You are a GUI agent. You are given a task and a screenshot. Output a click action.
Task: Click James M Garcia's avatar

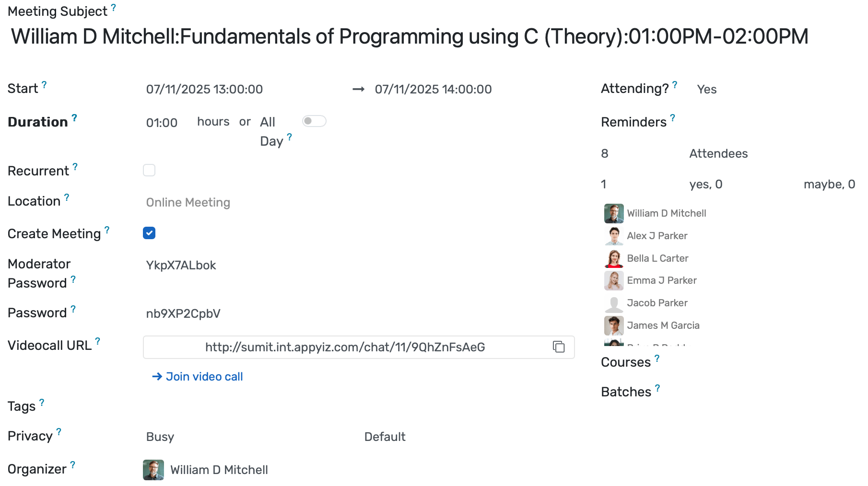point(613,325)
